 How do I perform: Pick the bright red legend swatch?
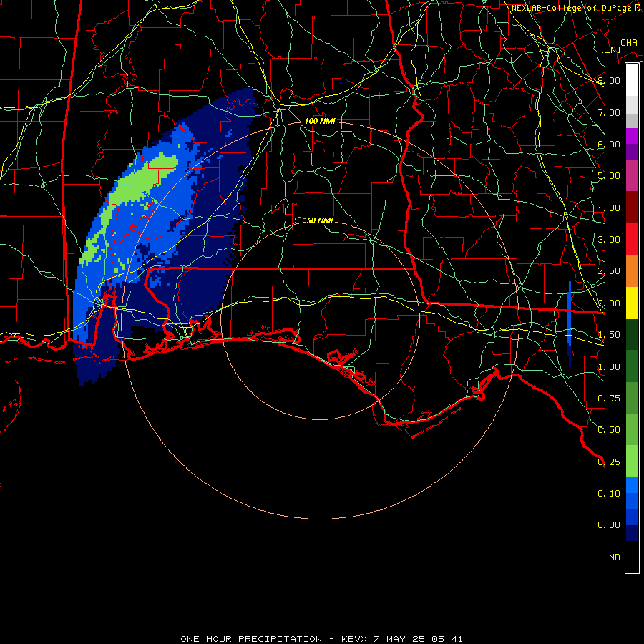(x=632, y=239)
